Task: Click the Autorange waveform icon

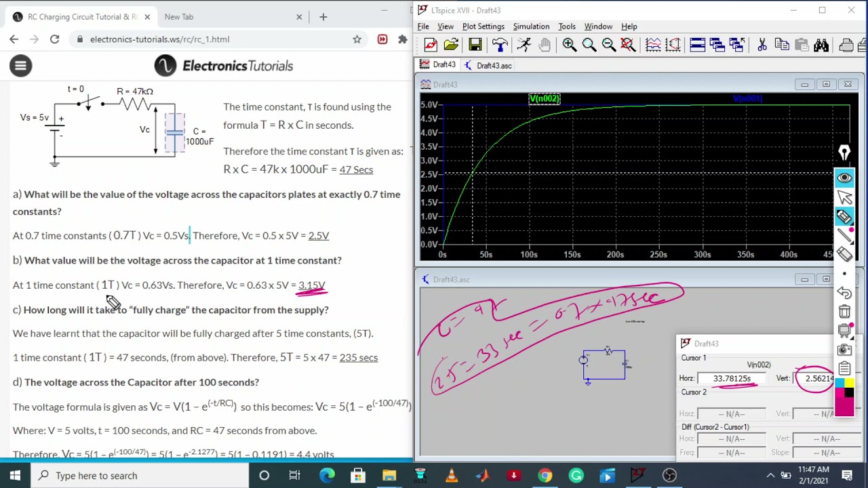Action: (x=653, y=45)
